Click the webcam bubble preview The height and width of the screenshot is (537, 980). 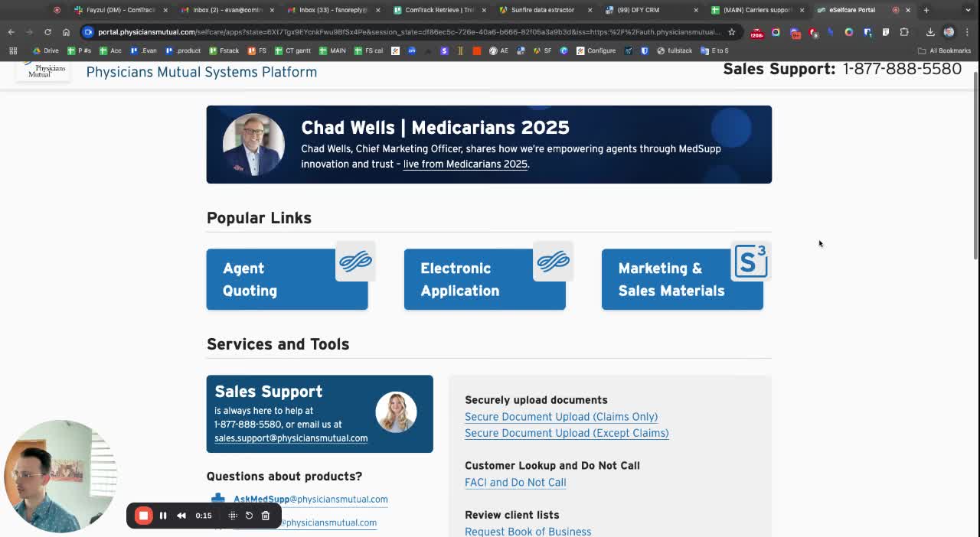[x=60, y=476]
